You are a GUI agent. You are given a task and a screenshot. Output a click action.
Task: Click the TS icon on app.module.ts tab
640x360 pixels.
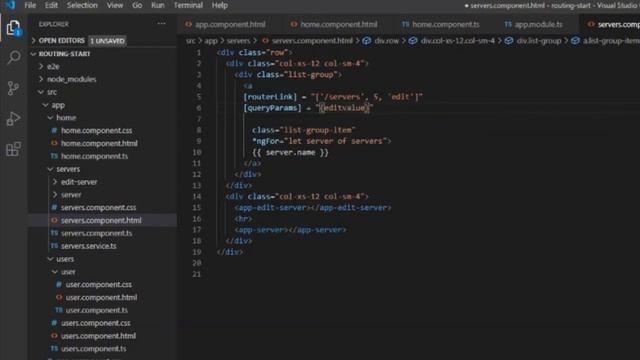[508, 24]
